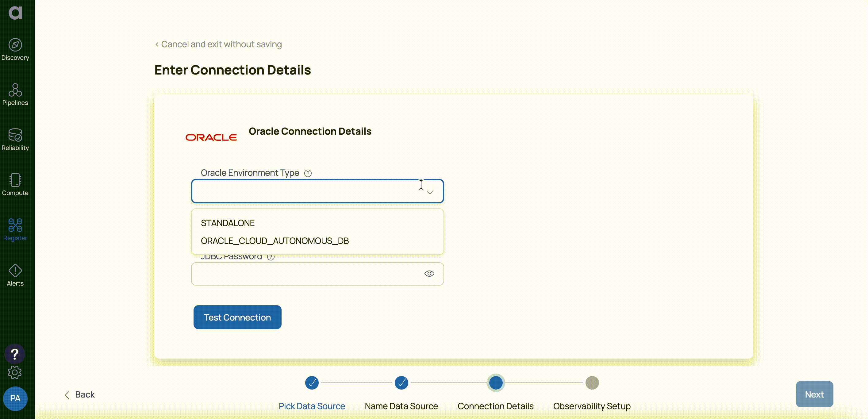Select the Observability Setup step circle
The height and width of the screenshot is (419, 868).
pos(592,383)
